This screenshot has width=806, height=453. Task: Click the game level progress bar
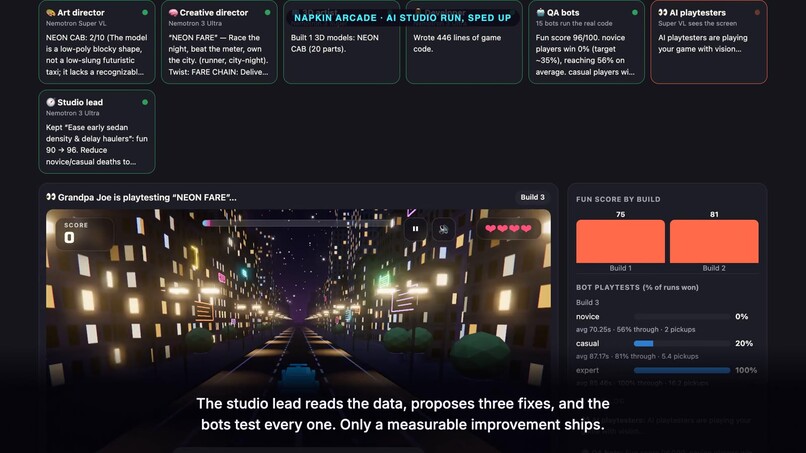coord(298,223)
